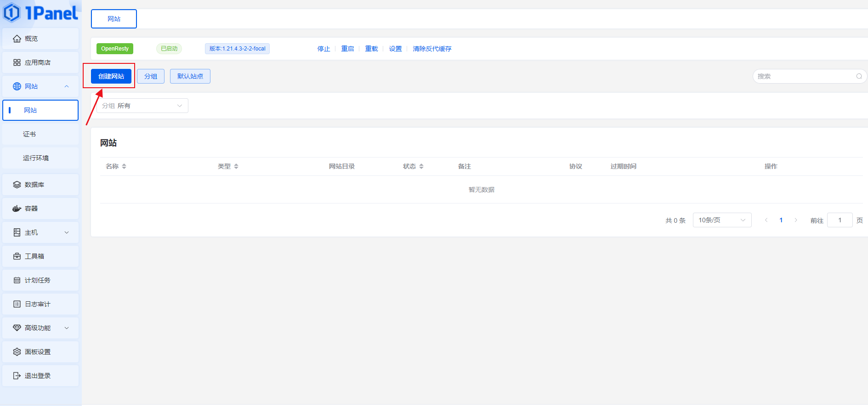Open the 10条/页 page size dropdown
Viewport: 868px width, 406px height.
click(721, 220)
